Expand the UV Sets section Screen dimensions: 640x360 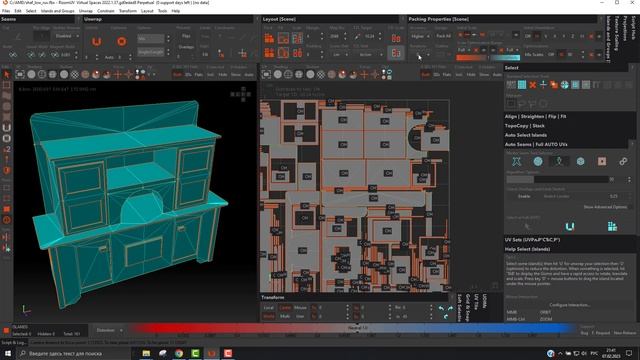532,240
